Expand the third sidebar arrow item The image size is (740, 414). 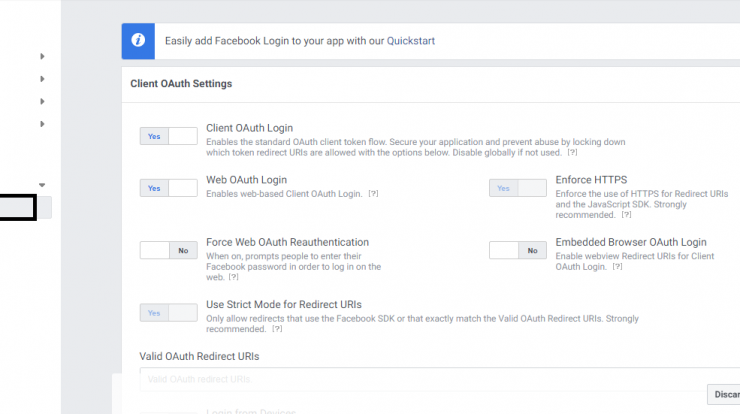pyautogui.click(x=42, y=101)
